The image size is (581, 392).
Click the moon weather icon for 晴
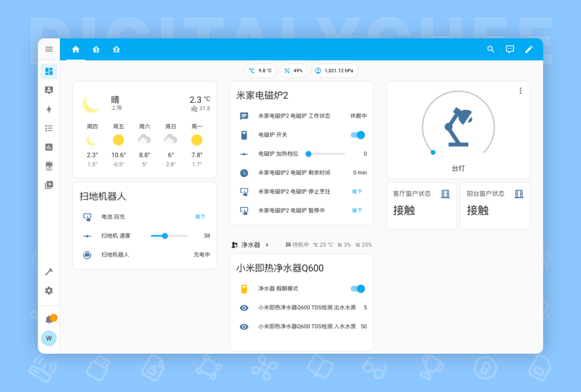point(92,103)
